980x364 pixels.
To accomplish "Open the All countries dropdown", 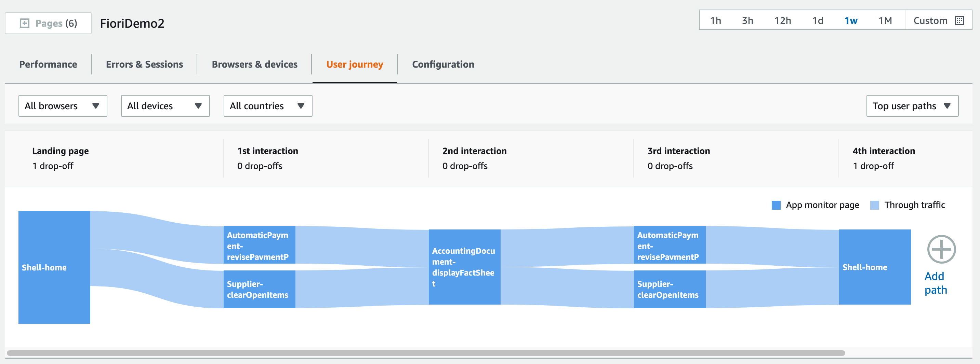I will [268, 106].
